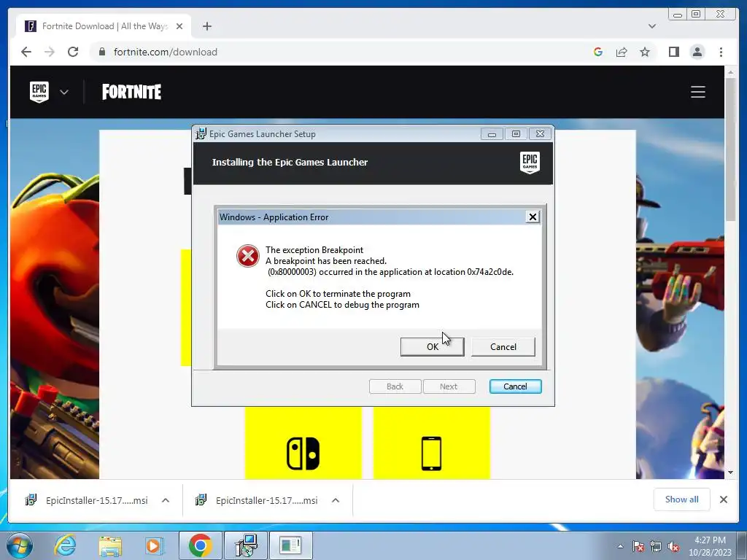The image size is (747, 560).
Task: Click Show all downloads
Action: pyautogui.click(x=682, y=499)
